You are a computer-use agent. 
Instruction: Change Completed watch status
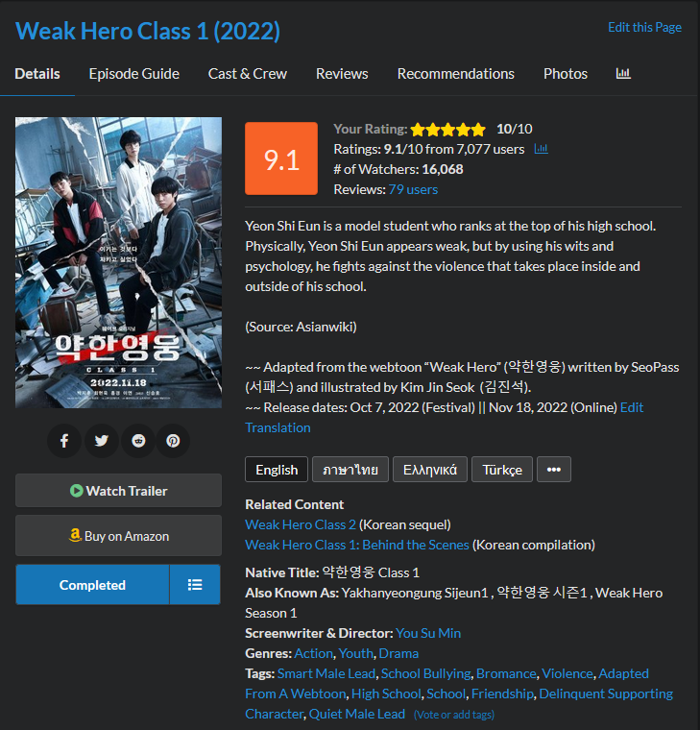pos(92,585)
